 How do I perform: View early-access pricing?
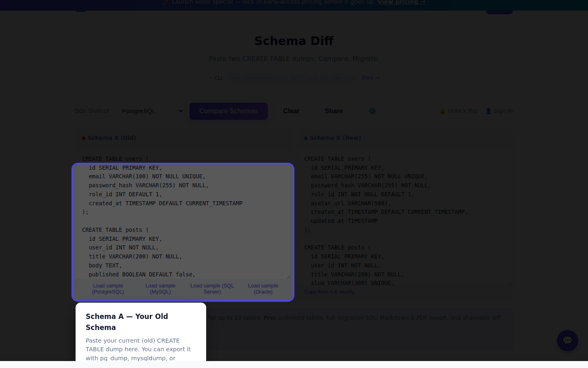pos(401,2)
